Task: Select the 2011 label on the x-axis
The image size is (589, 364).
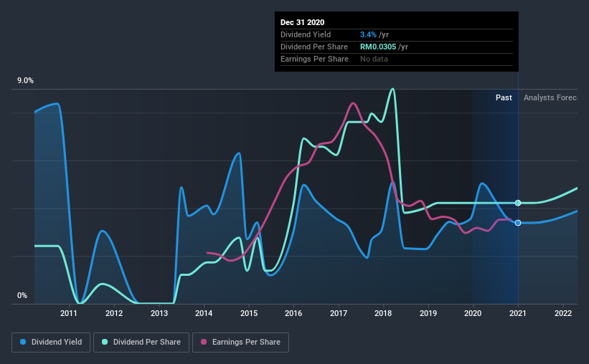Action: click(69, 313)
